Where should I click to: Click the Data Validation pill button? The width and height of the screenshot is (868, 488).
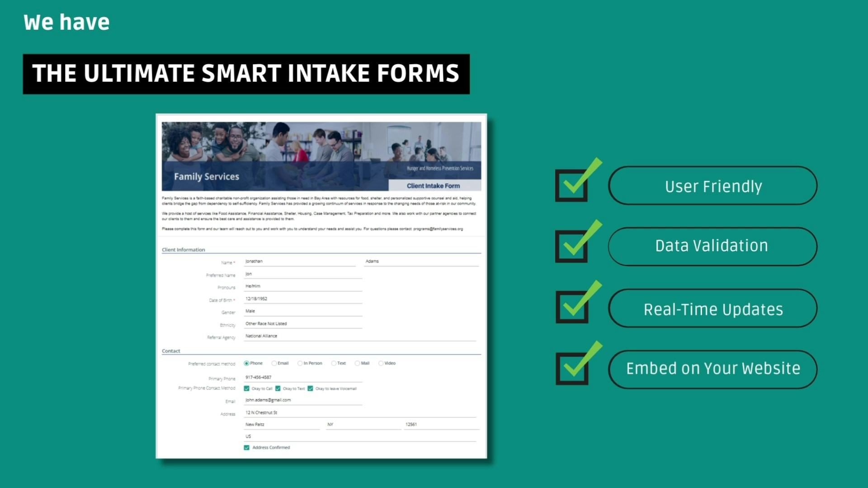tap(712, 246)
